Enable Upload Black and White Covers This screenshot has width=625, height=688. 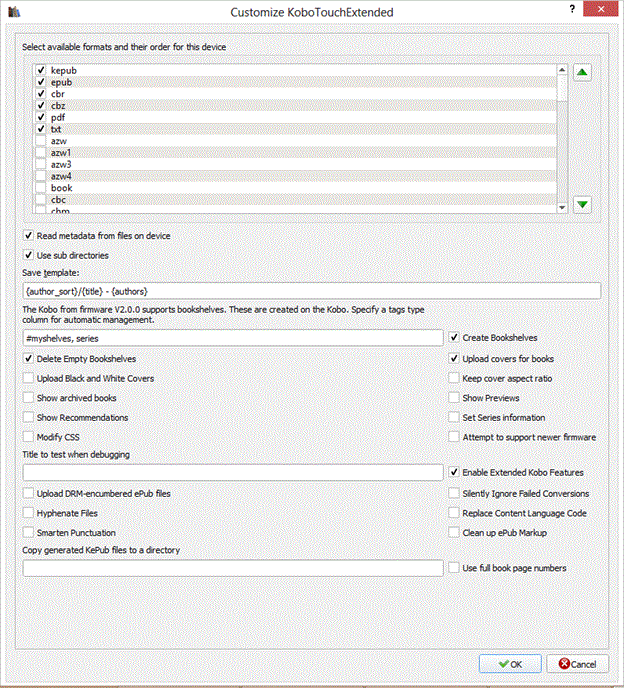click(x=29, y=378)
